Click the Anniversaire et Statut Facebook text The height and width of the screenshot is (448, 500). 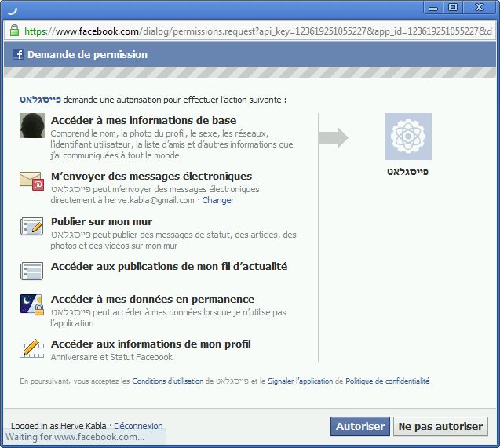point(111,357)
